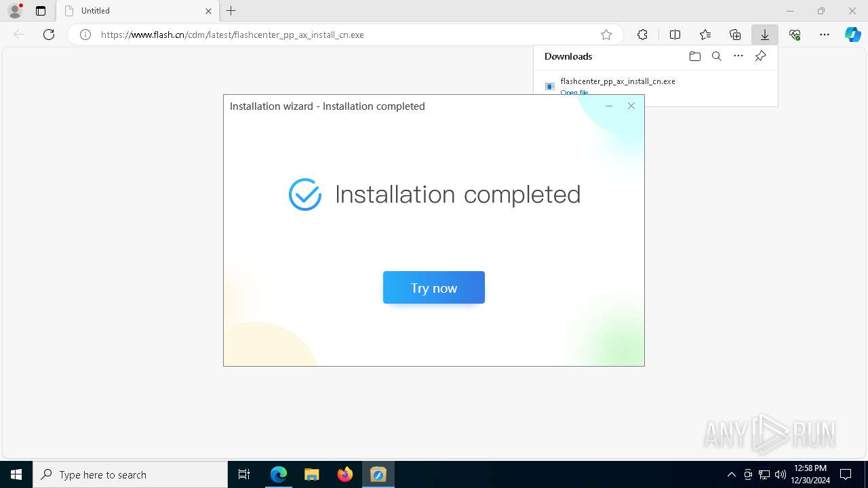Close the Installation wizard dialog
This screenshot has width=868, height=488.
point(631,106)
